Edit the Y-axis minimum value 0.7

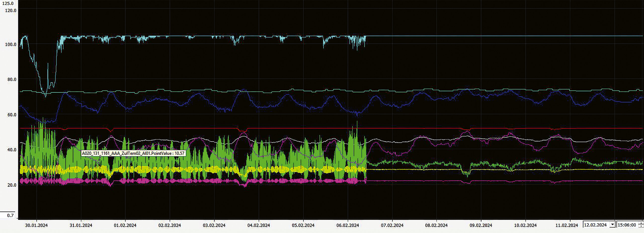click(x=10, y=215)
